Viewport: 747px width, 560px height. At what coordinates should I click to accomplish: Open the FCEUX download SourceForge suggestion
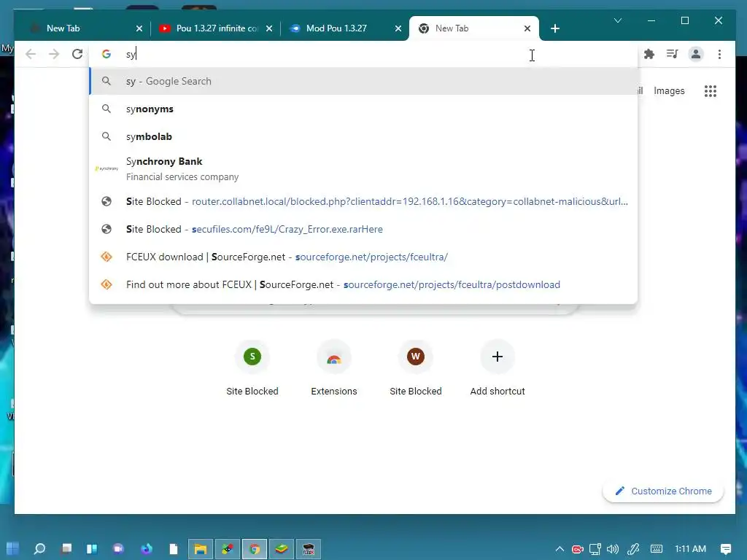(x=363, y=257)
